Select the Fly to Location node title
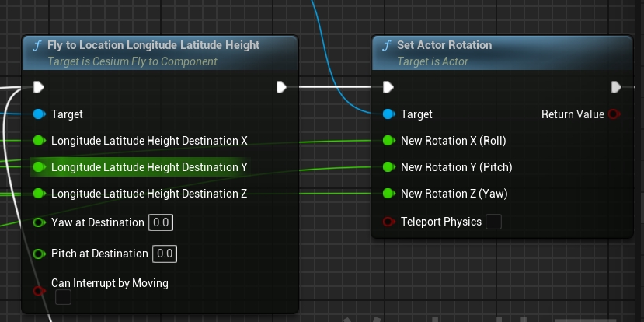The height and width of the screenshot is (322, 644). click(x=153, y=45)
